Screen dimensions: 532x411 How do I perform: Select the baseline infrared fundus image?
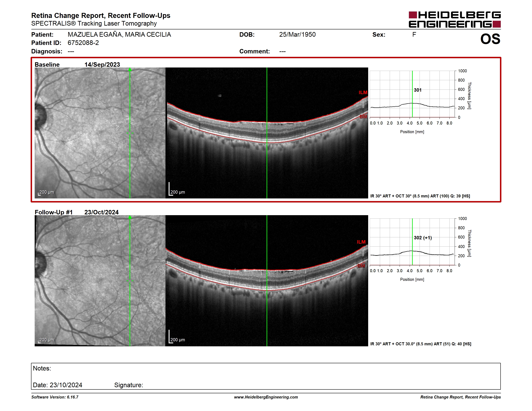coord(100,133)
